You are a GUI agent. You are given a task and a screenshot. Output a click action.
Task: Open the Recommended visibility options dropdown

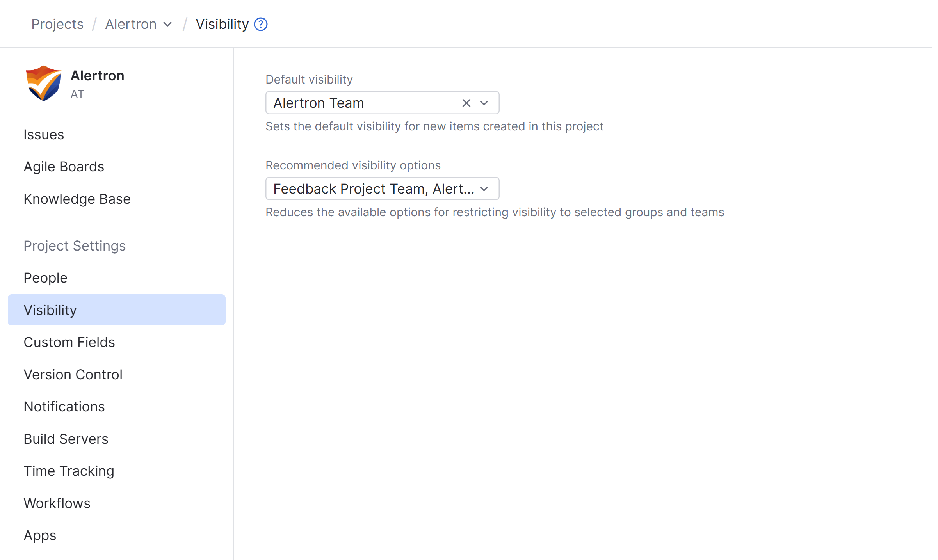click(484, 188)
